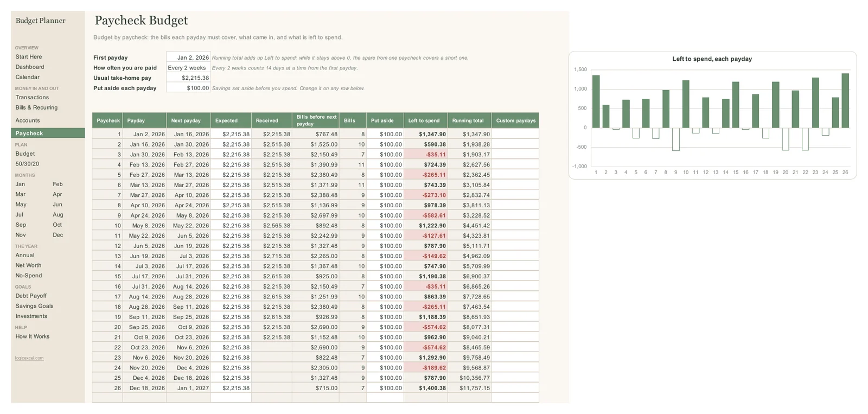Go to the Jan month sheet
This screenshot has height=414, width=868.
click(20, 184)
